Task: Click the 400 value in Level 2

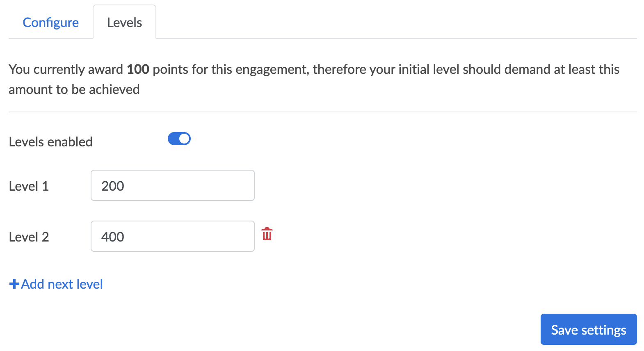Action: [x=113, y=237]
